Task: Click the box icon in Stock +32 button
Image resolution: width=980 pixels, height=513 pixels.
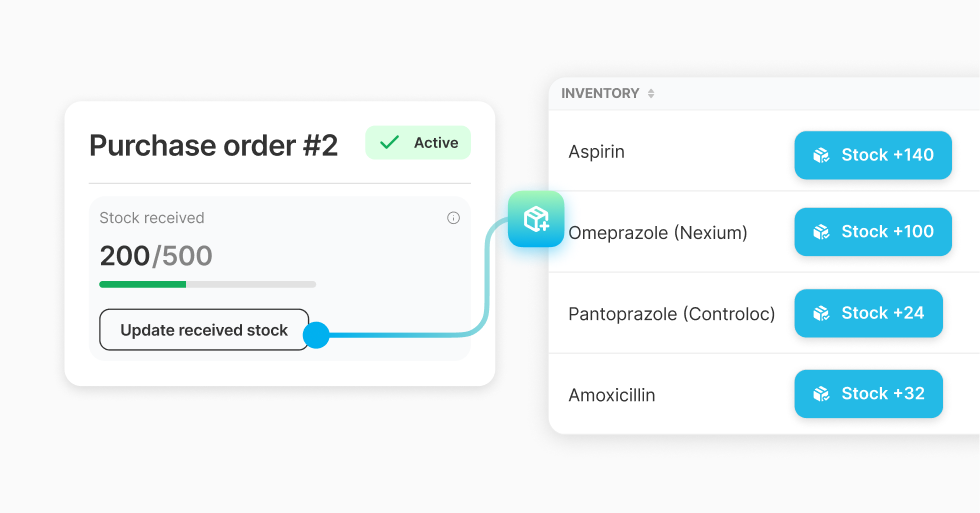Action: click(x=821, y=394)
